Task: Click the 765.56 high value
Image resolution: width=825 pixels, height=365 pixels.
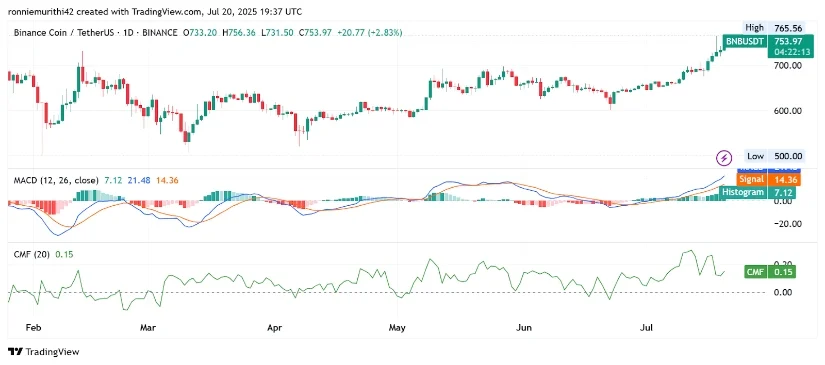Action: point(787,27)
